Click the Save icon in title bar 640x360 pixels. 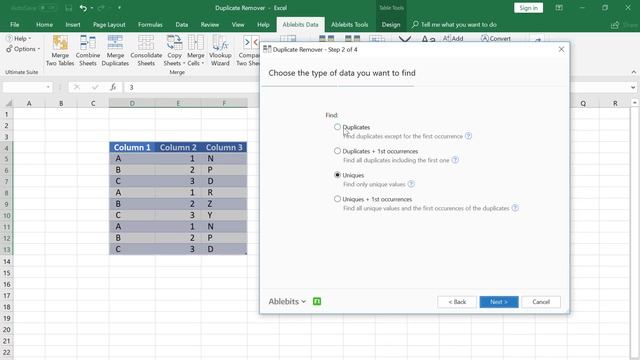coord(69,8)
